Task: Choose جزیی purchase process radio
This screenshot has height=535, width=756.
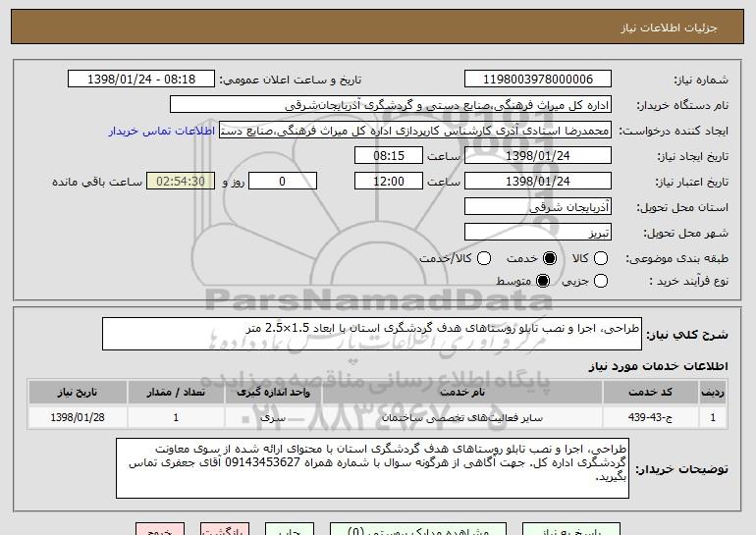Action: pyautogui.click(x=601, y=281)
